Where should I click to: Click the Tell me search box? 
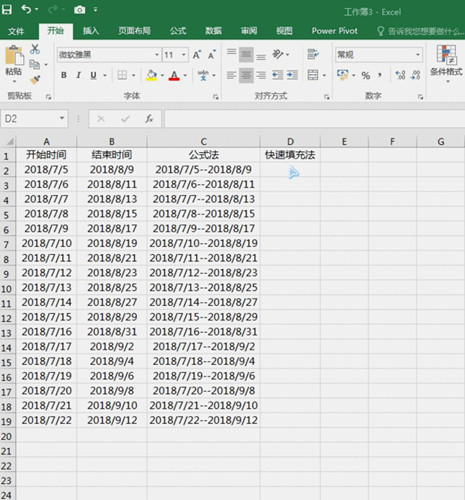coord(420,31)
